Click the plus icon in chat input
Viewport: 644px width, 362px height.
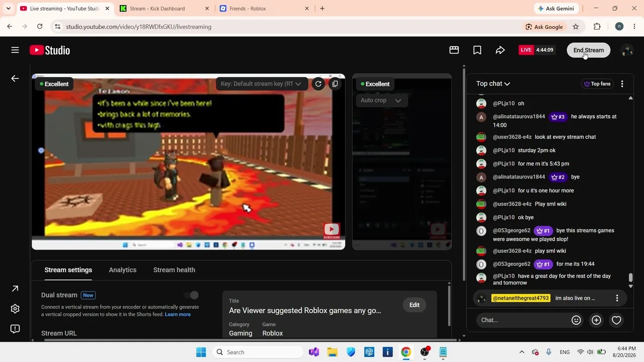(x=596, y=320)
